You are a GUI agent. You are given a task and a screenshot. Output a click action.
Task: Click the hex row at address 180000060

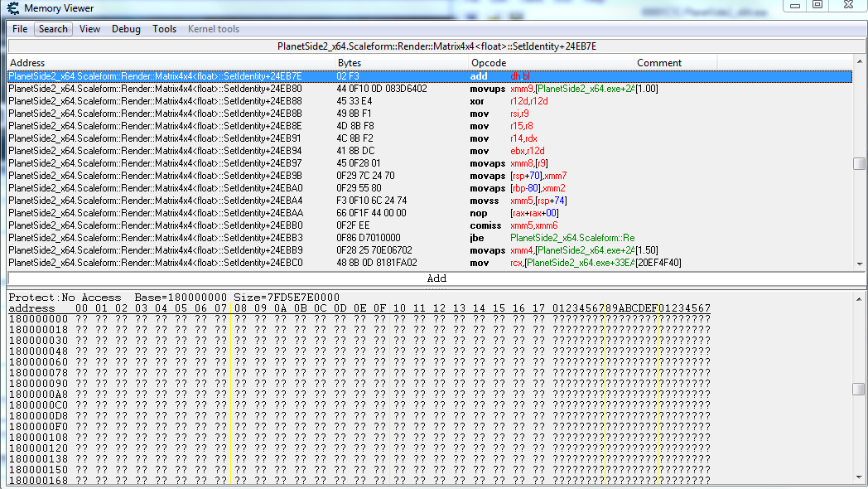click(37, 362)
